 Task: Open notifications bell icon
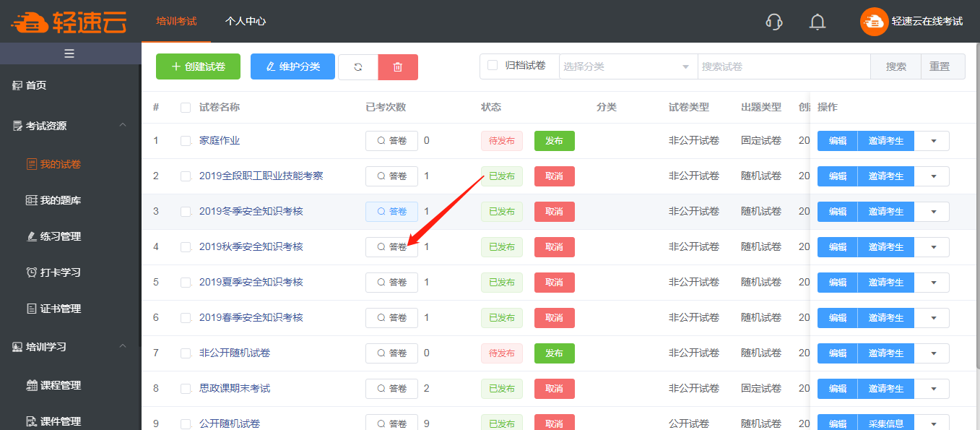pos(818,22)
